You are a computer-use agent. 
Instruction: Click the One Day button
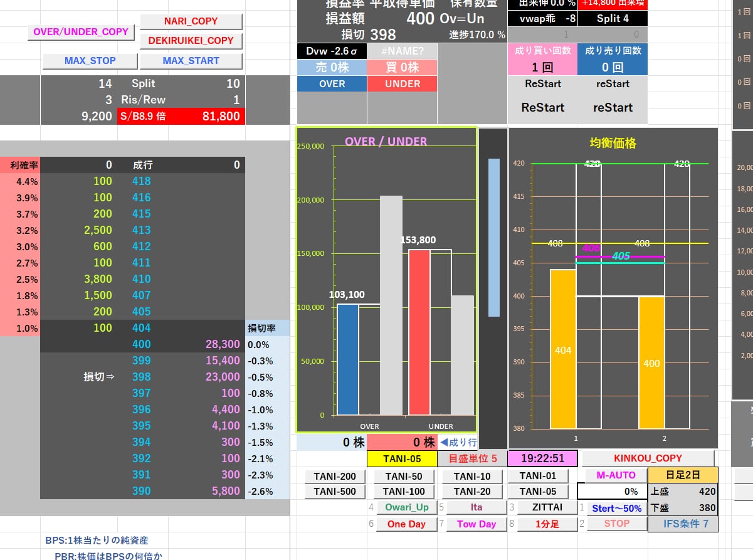click(x=406, y=524)
